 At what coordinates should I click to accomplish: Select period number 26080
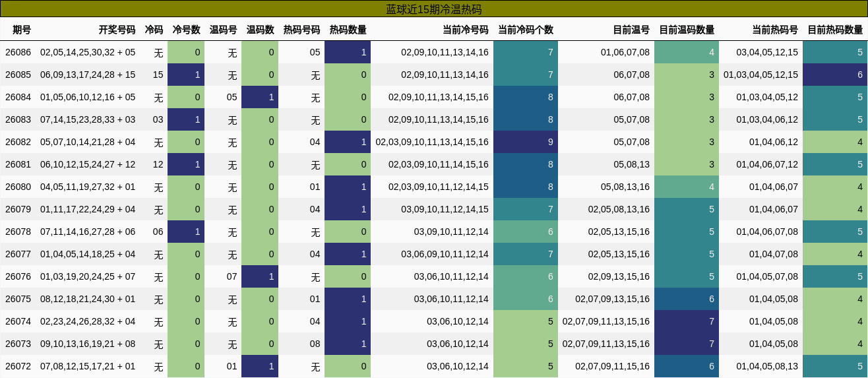tap(18, 187)
